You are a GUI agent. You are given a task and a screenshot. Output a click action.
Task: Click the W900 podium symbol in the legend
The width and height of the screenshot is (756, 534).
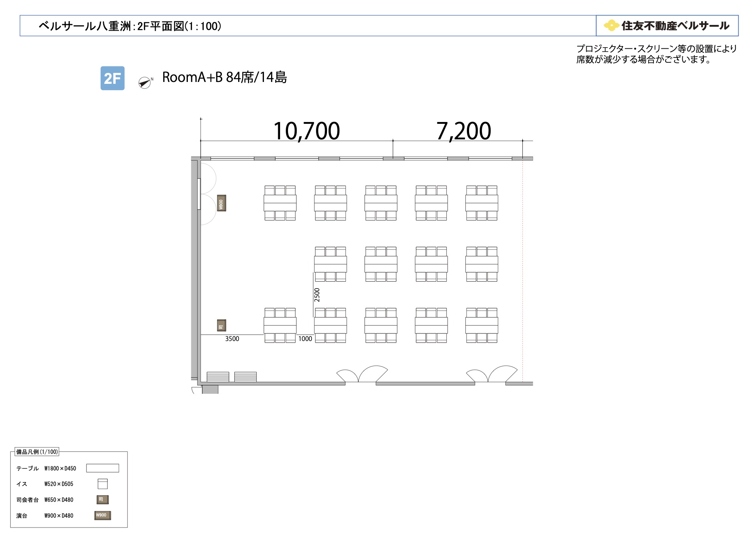[x=102, y=515]
